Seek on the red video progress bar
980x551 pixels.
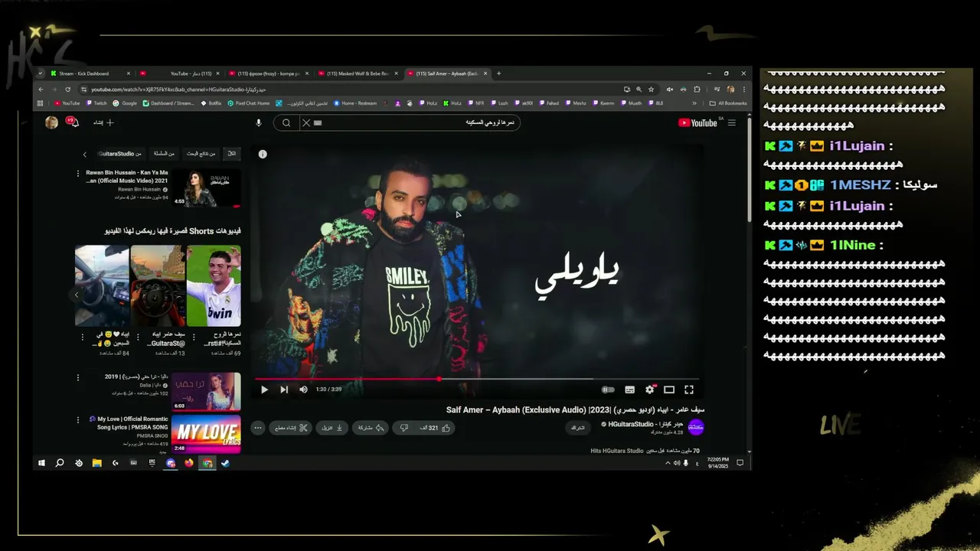(x=478, y=379)
